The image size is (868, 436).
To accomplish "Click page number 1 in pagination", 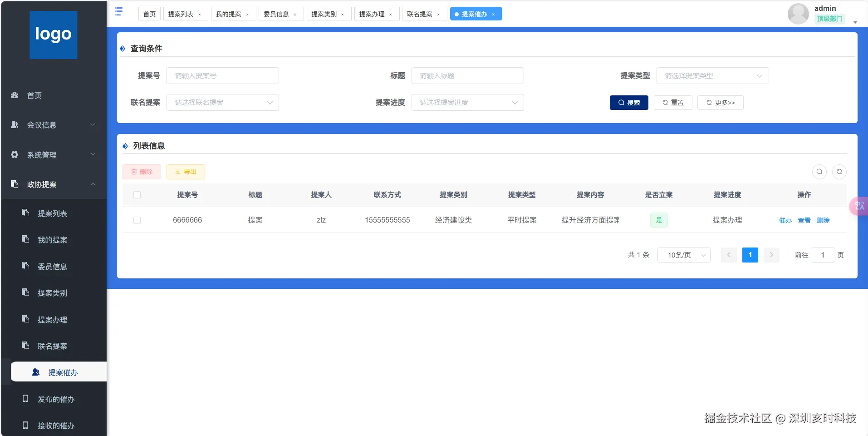I will pyautogui.click(x=750, y=255).
